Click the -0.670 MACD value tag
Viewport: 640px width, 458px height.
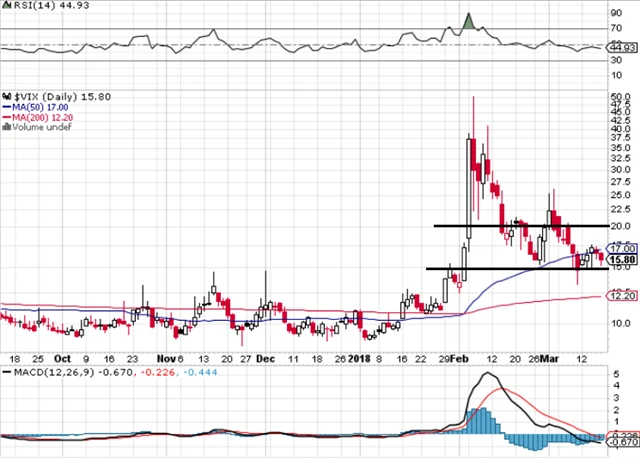coord(621,441)
